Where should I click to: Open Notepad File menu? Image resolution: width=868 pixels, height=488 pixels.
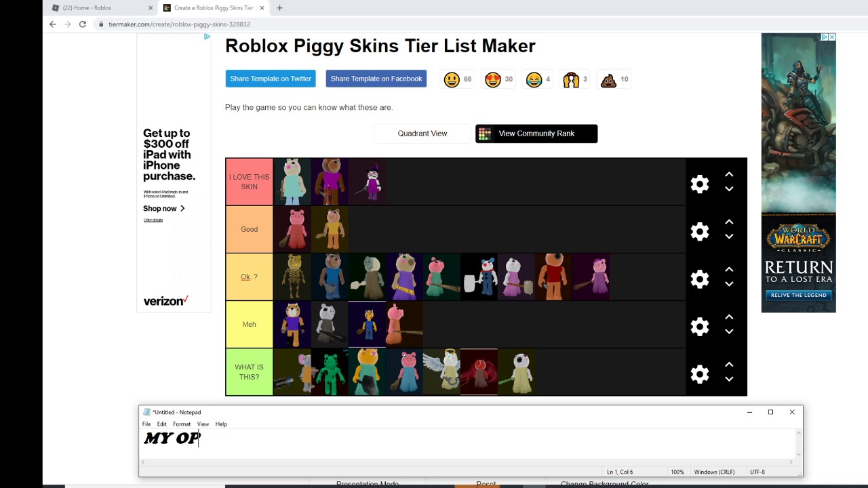146,424
